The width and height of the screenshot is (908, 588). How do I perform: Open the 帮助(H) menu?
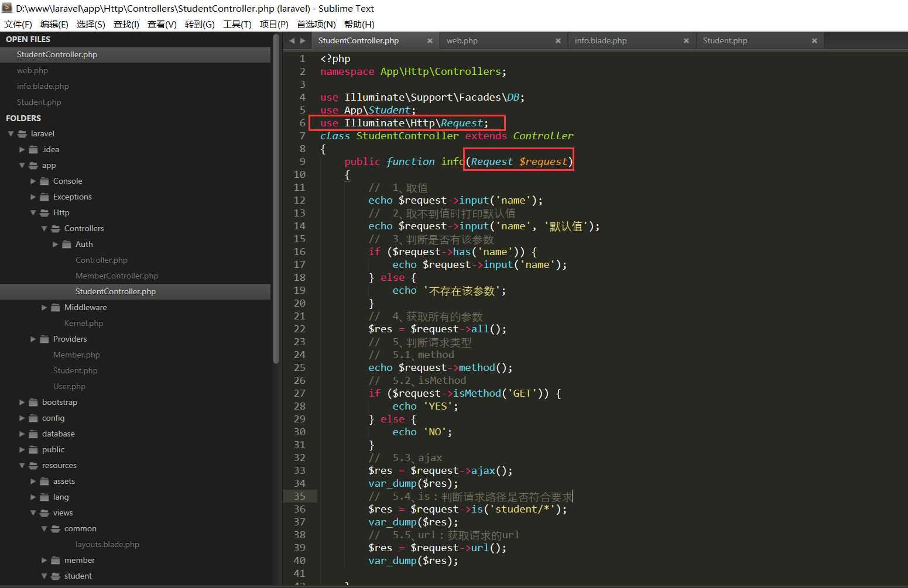coord(359,24)
